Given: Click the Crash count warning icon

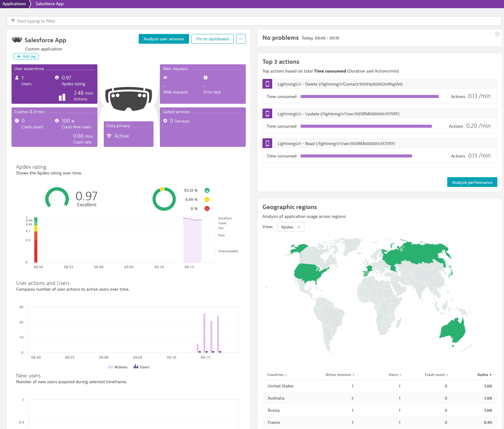Looking at the screenshot, I should pos(17,121).
